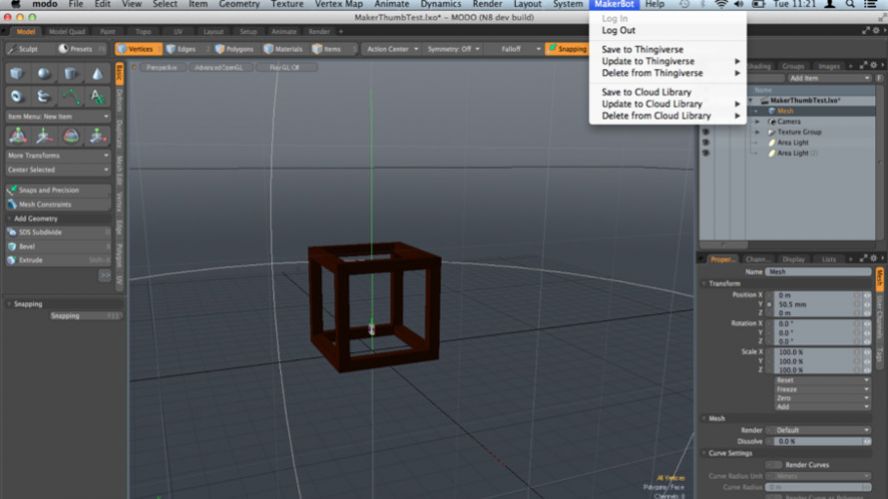Expand the Camera item in tree
This screenshot has width=888, height=499.
[x=758, y=122]
